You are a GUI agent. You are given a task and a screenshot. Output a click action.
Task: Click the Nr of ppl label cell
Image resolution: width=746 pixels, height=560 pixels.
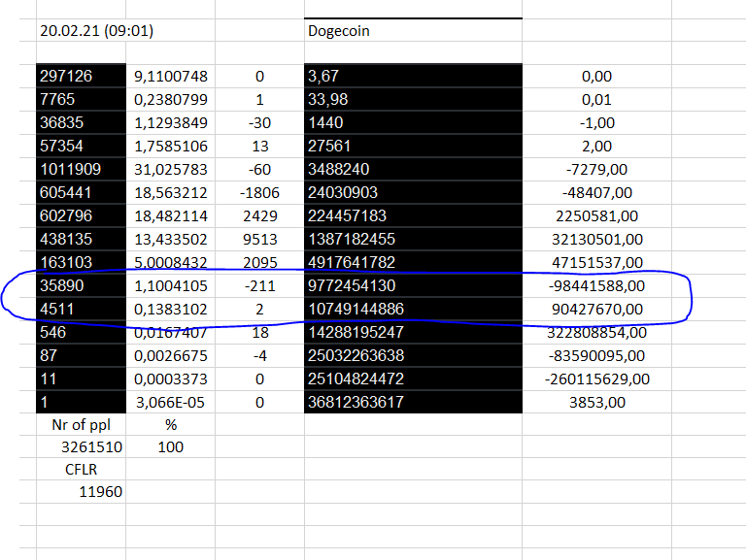tap(81, 424)
